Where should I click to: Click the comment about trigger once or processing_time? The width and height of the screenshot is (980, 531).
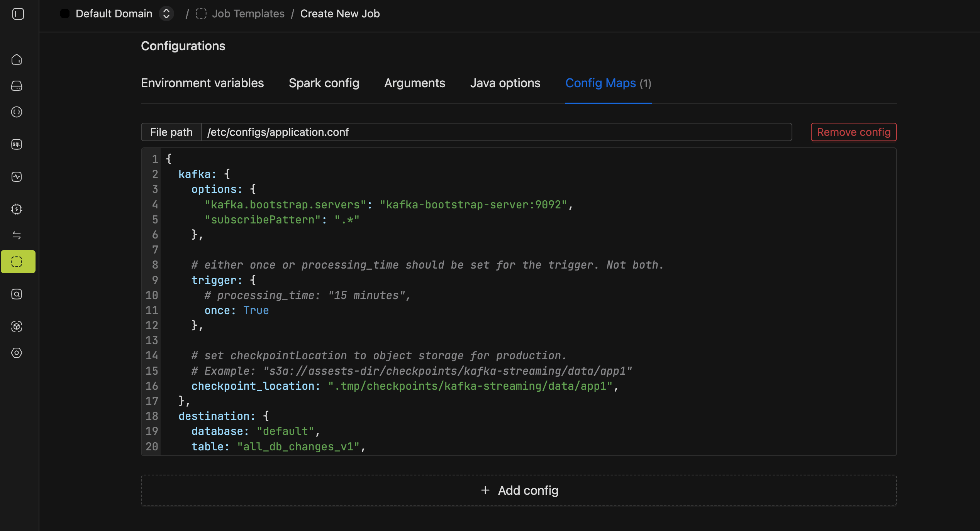pyautogui.click(x=427, y=265)
